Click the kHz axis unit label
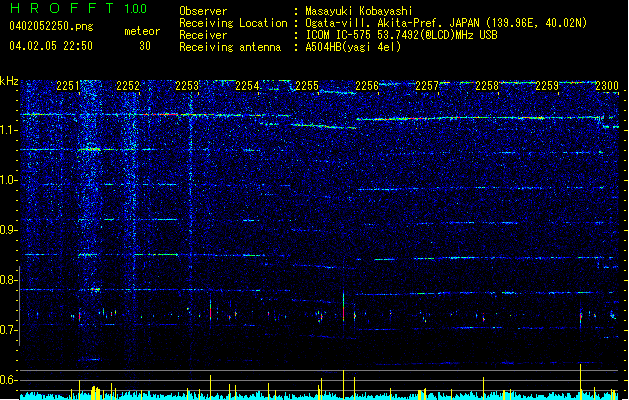This screenshot has width=629, height=400. tap(9, 81)
